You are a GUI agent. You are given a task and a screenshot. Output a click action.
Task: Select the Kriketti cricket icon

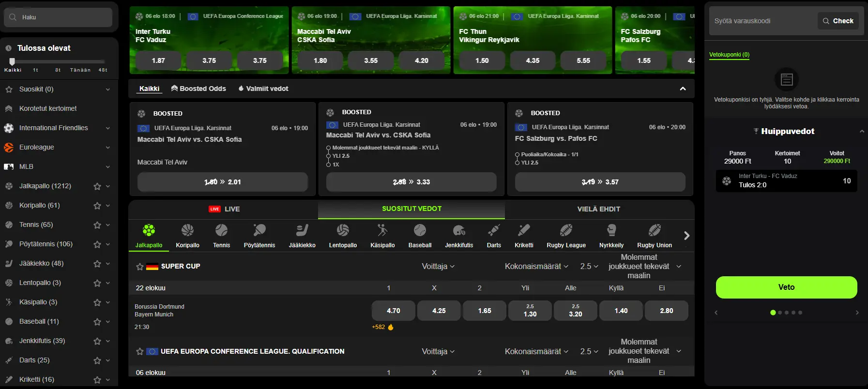[524, 230]
